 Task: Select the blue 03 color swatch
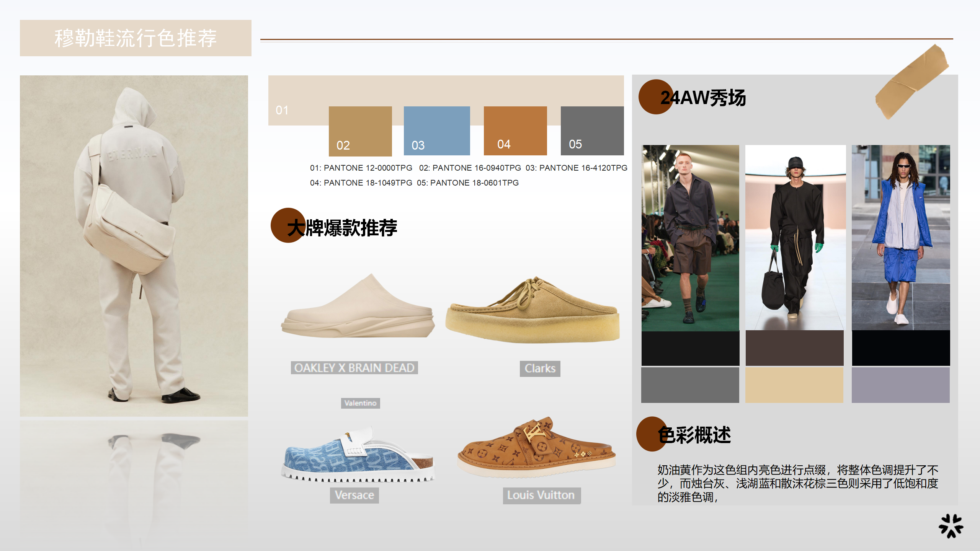(x=437, y=131)
